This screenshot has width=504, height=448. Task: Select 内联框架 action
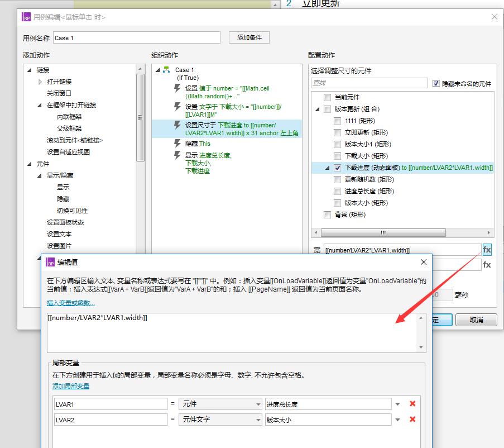tap(69, 117)
